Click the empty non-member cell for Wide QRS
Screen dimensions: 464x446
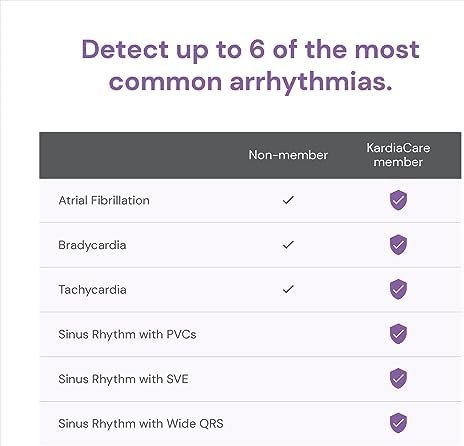tap(288, 423)
